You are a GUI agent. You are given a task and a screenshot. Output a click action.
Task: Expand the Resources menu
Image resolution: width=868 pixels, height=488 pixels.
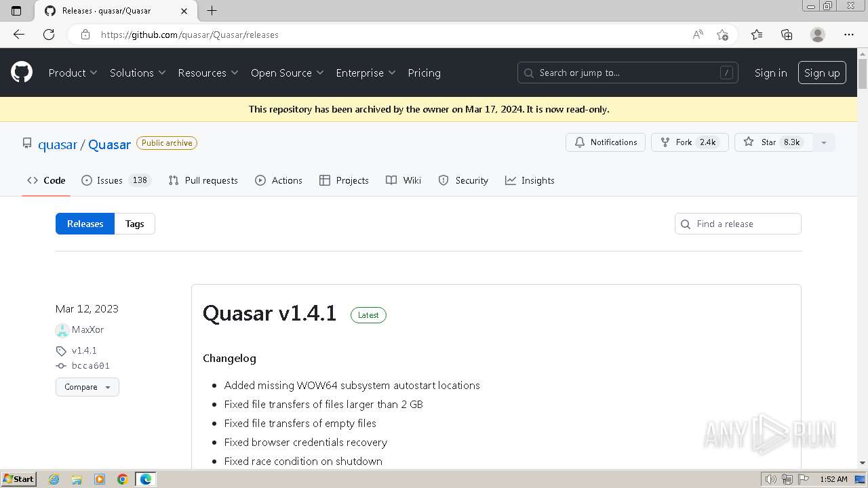(x=208, y=73)
